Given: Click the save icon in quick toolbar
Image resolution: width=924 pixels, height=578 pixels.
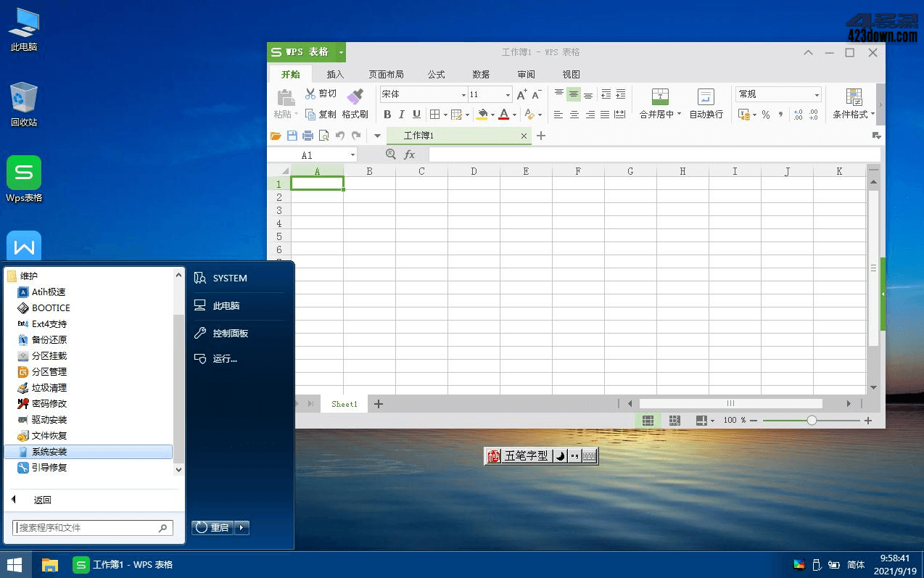Looking at the screenshot, I should pos(292,136).
